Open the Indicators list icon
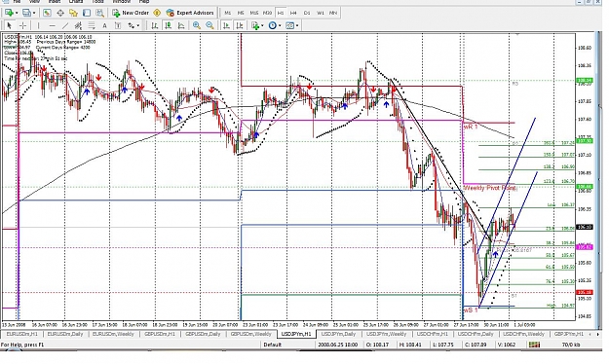 pos(255,25)
